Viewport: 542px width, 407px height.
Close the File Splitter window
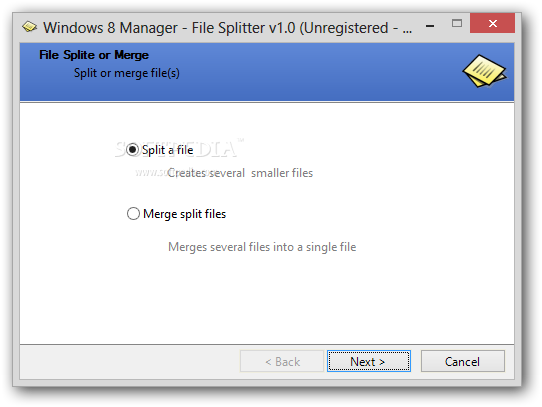(x=493, y=24)
